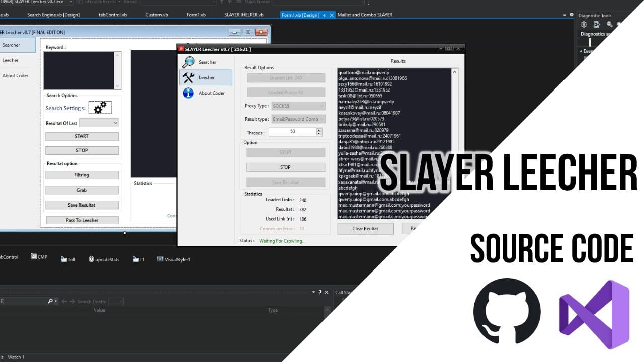Click in the Keyword text box
Screen dimensions: 644x362
(x=79, y=70)
